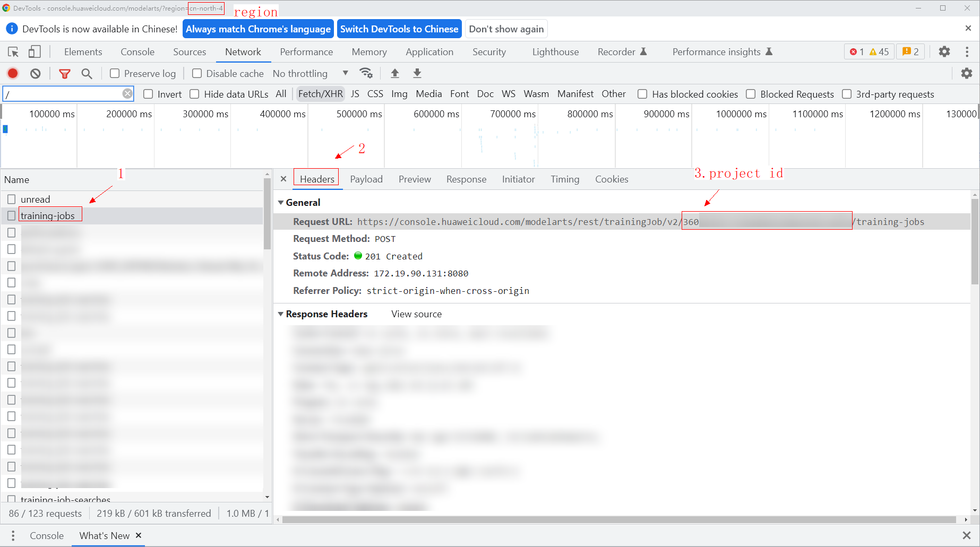Click the Don't show again button
The width and height of the screenshot is (980, 547).
[x=506, y=29]
